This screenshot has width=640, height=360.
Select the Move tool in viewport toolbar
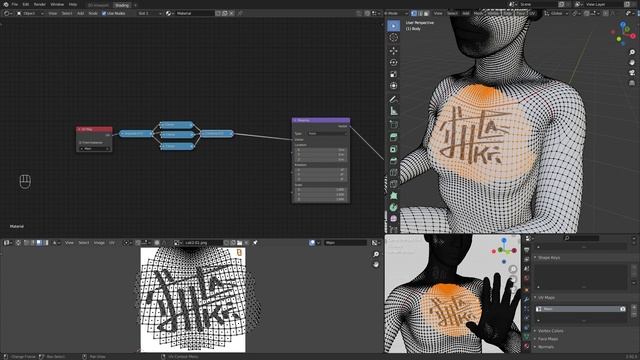[x=393, y=51]
